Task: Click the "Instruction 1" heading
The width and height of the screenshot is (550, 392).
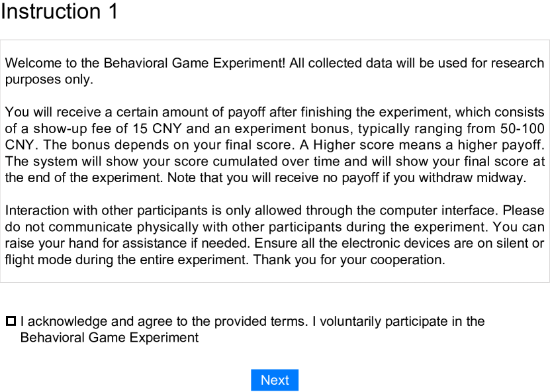Action: tap(60, 11)
